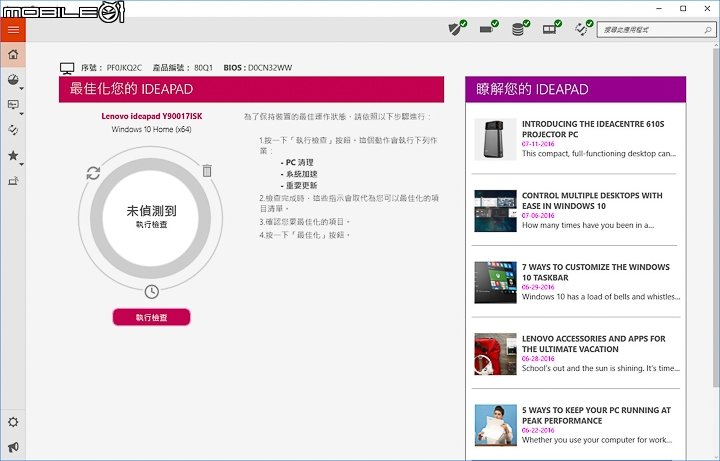Go to the Home page icon
This screenshot has width=720, height=461.
13,54
